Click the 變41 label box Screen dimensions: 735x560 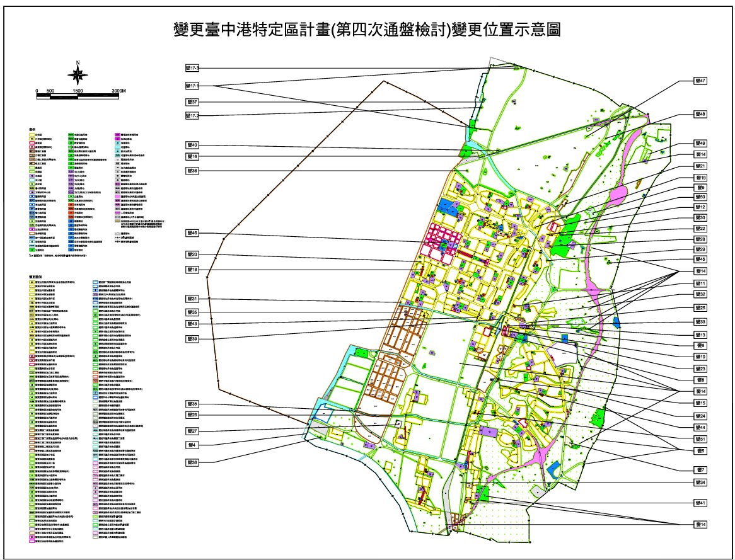[700, 503]
